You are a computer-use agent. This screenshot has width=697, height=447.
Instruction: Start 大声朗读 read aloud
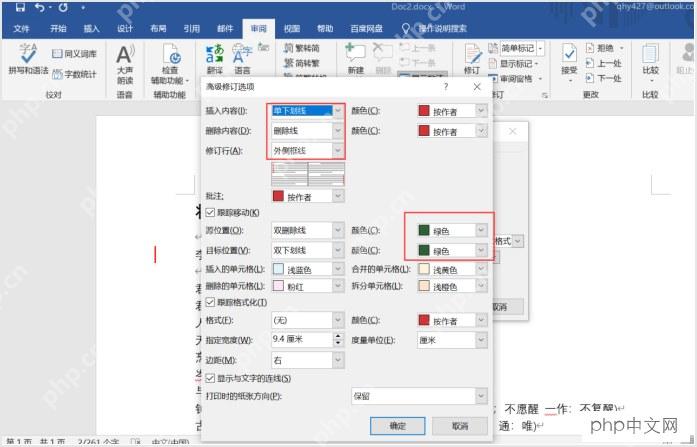pos(125,65)
